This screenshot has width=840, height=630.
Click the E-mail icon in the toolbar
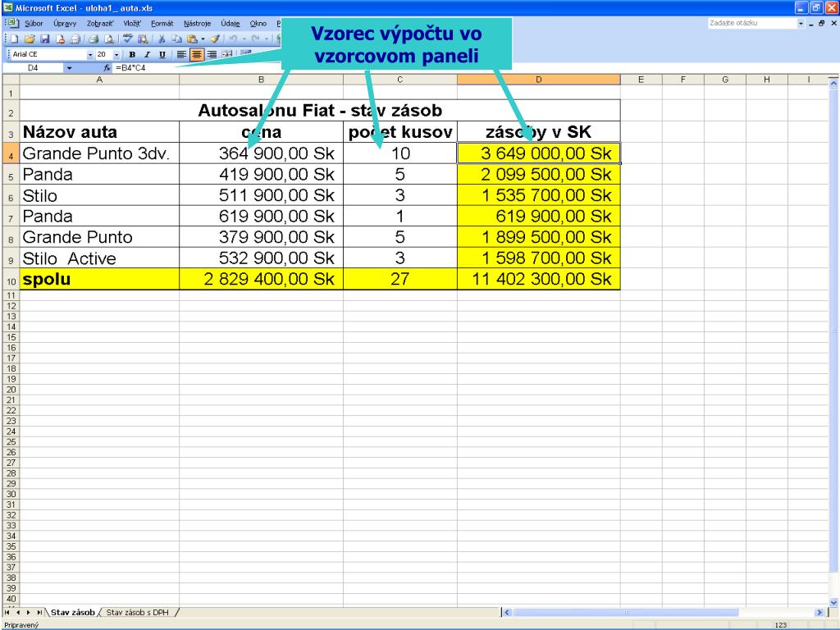(75, 39)
